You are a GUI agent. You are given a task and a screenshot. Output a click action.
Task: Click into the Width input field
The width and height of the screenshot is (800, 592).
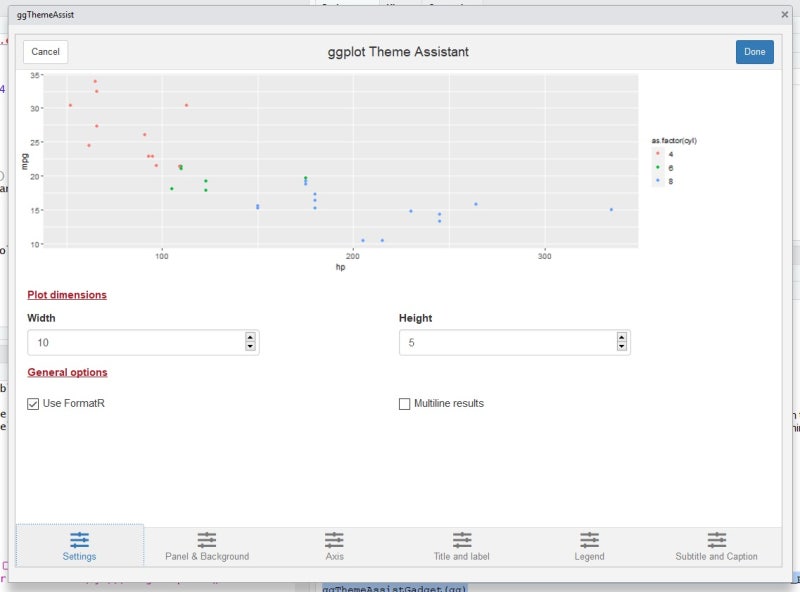click(x=143, y=342)
